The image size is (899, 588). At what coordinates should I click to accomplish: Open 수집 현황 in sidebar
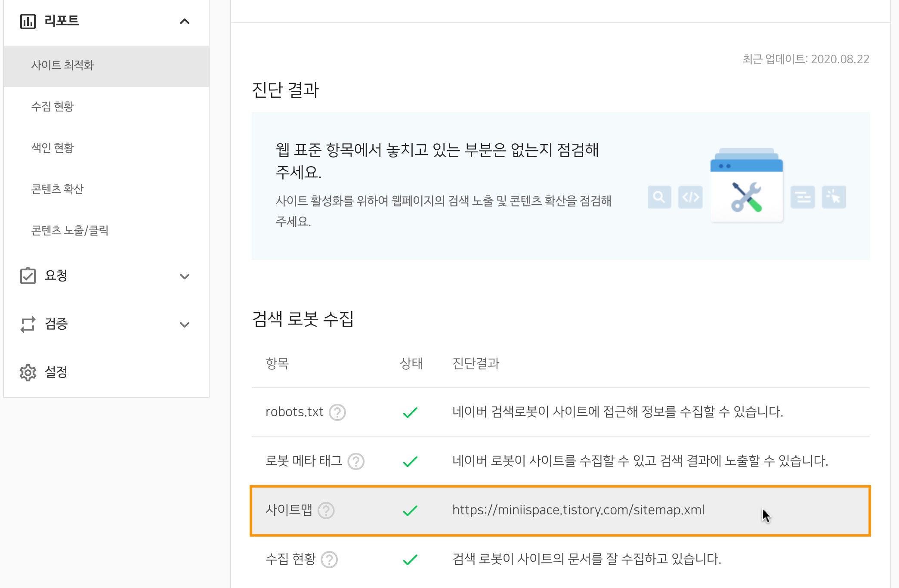click(53, 106)
